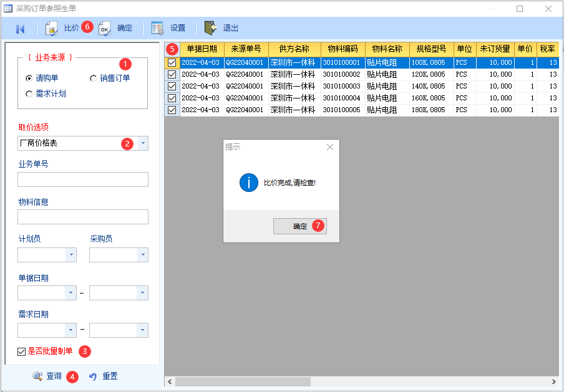Click the 查询 magnifier search icon

tap(37, 376)
